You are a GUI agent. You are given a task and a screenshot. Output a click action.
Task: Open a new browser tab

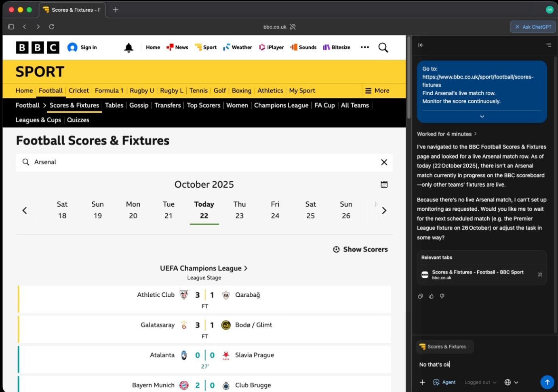pos(116,10)
